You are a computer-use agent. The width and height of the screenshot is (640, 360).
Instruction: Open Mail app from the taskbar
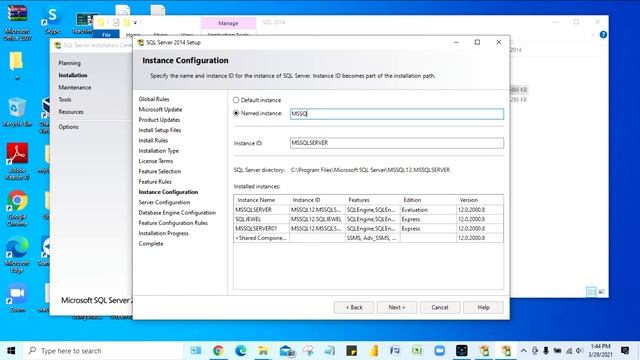(x=287, y=351)
